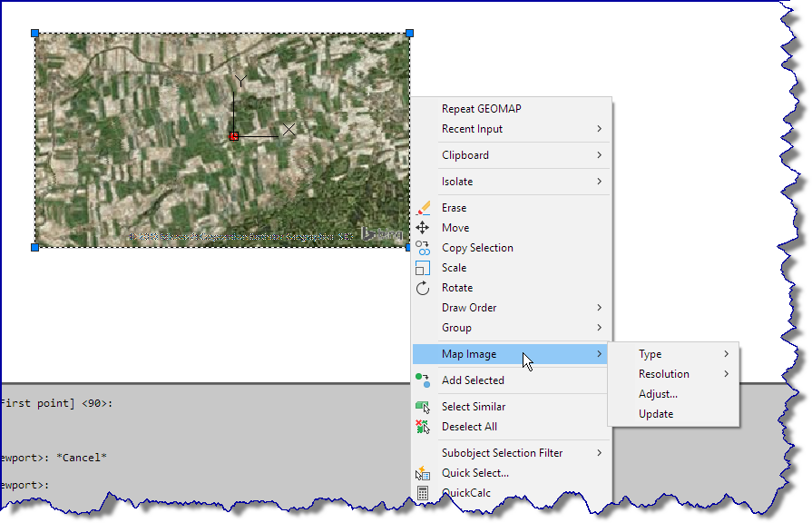
Task: Activate the Rotate tool icon
Action: click(423, 287)
